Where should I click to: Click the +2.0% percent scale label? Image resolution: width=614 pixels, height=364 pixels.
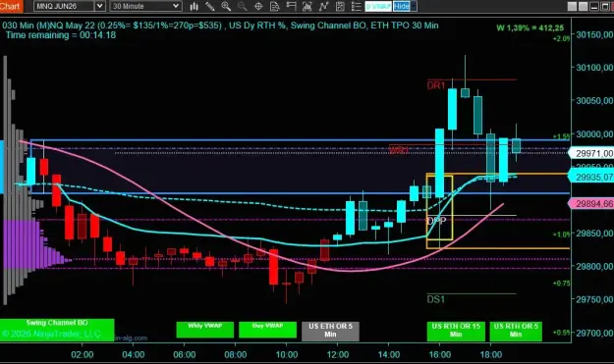coord(561,38)
